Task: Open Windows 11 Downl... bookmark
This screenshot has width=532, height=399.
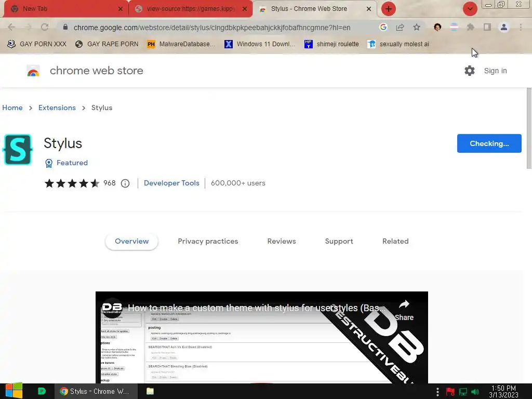Action: [x=260, y=44]
